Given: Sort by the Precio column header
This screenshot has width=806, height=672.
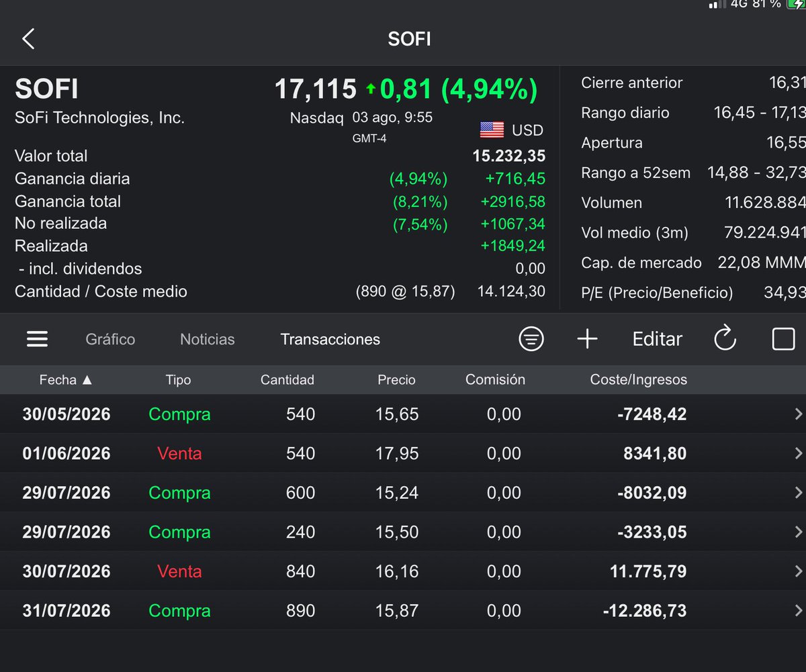Looking at the screenshot, I should [x=396, y=380].
